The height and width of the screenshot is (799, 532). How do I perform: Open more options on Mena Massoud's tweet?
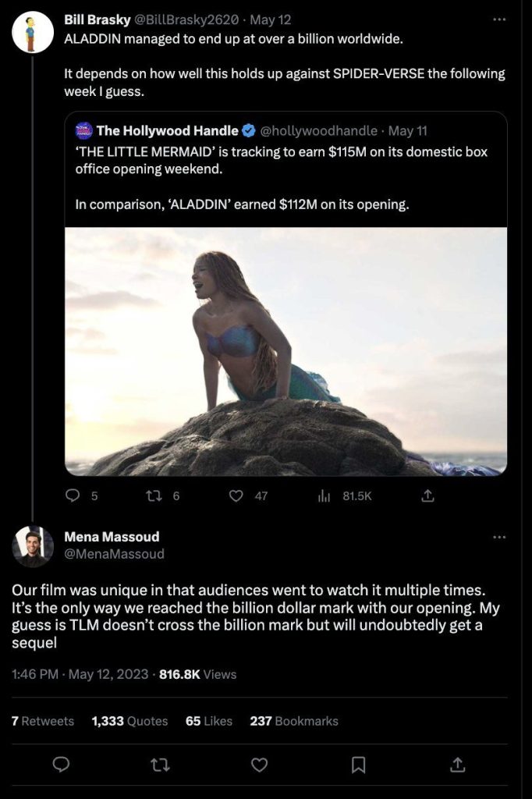(499, 537)
